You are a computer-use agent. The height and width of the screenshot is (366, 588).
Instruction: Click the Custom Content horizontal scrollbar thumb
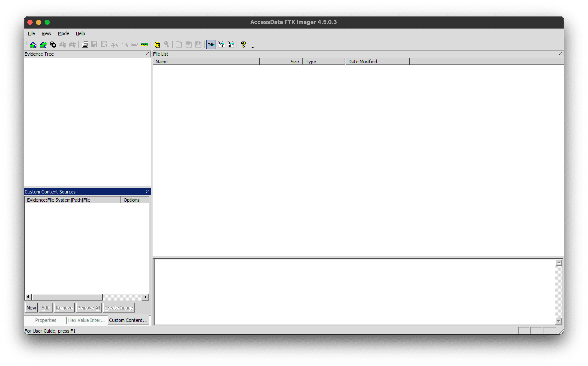point(67,297)
